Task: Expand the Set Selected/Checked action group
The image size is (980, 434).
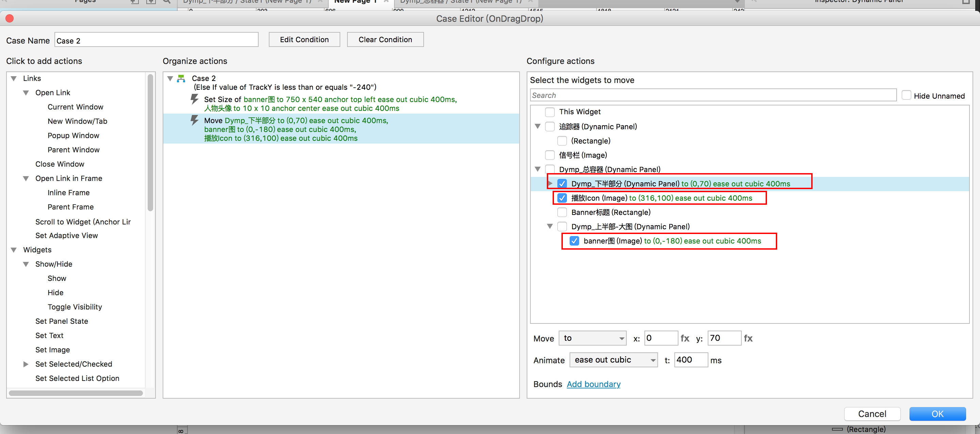Action: click(x=26, y=364)
